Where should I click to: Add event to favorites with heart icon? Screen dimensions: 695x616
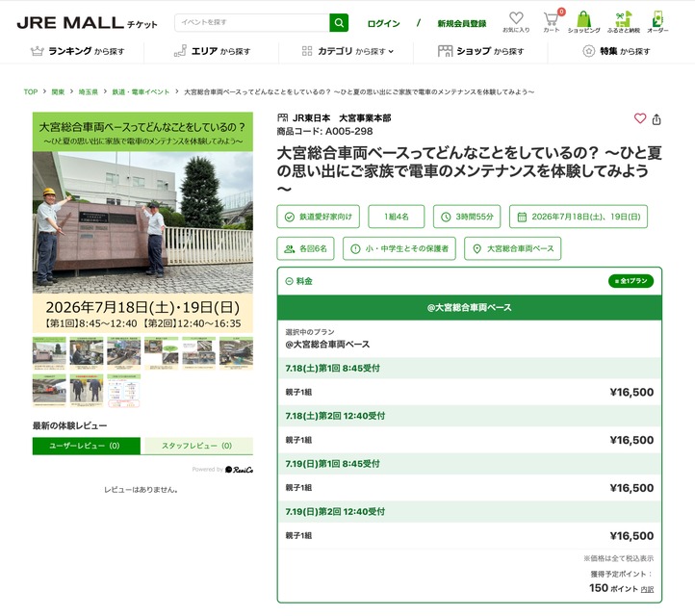(x=639, y=118)
